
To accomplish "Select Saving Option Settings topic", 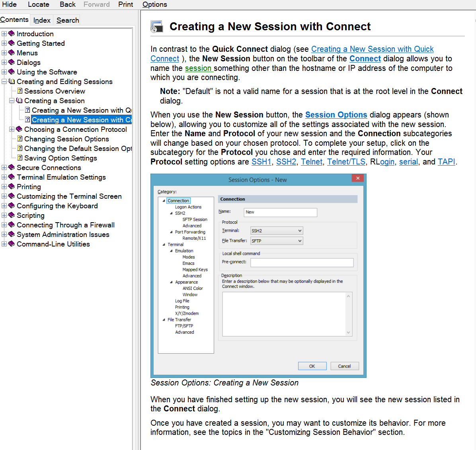I will click(x=61, y=158).
